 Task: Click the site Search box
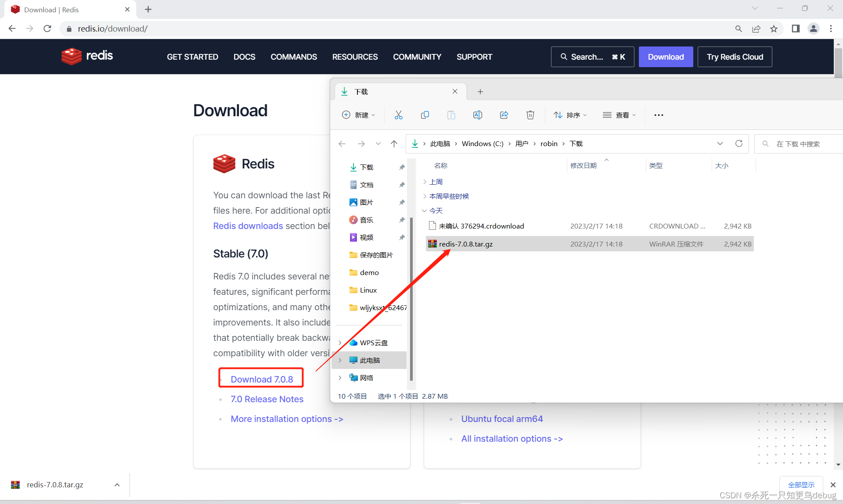click(x=592, y=57)
